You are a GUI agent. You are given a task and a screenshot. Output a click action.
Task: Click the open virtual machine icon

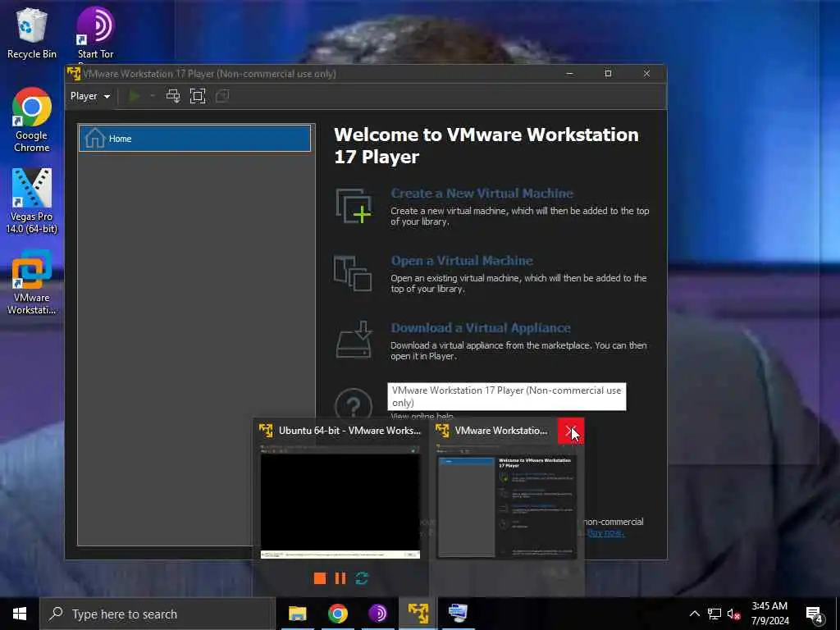[353, 273]
